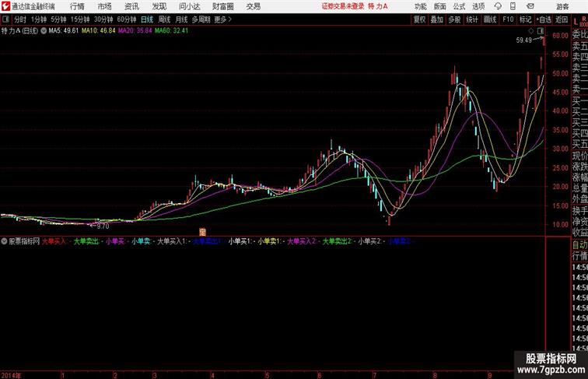Switch to the 周线 weekly tab
588x379 pixels.
(x=164, y=19)
